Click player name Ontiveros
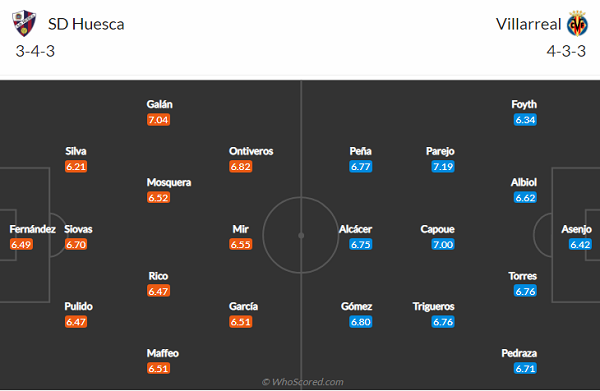Image resolution: width=600 pixels, height=391 pixels. point(251,151)
